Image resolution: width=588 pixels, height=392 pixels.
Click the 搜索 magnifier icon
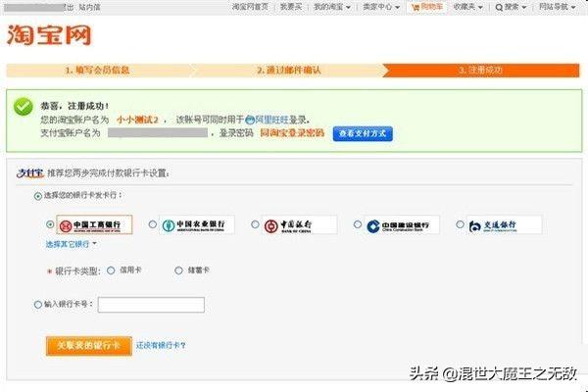pyautogui.click(x=499, y=7)
